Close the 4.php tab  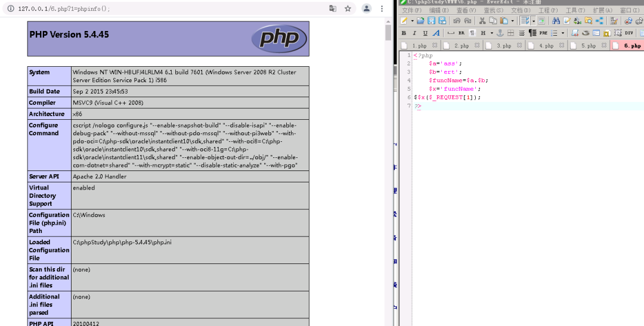pos(562,45)
